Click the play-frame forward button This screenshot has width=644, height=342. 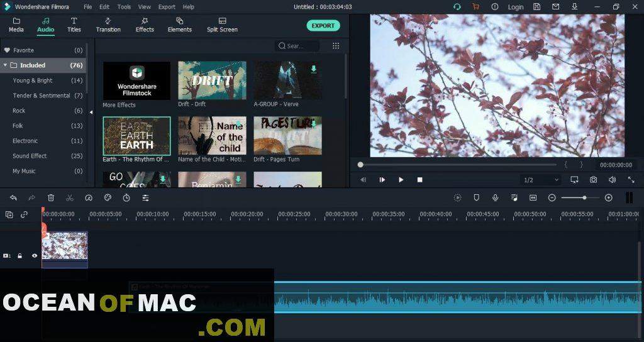click(382, 180)
